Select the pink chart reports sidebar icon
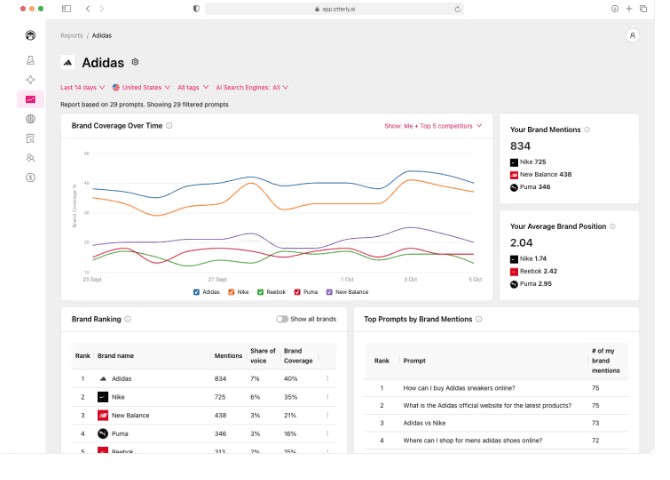This screenshot has height=480, width=670. click(x=30, y=100)
